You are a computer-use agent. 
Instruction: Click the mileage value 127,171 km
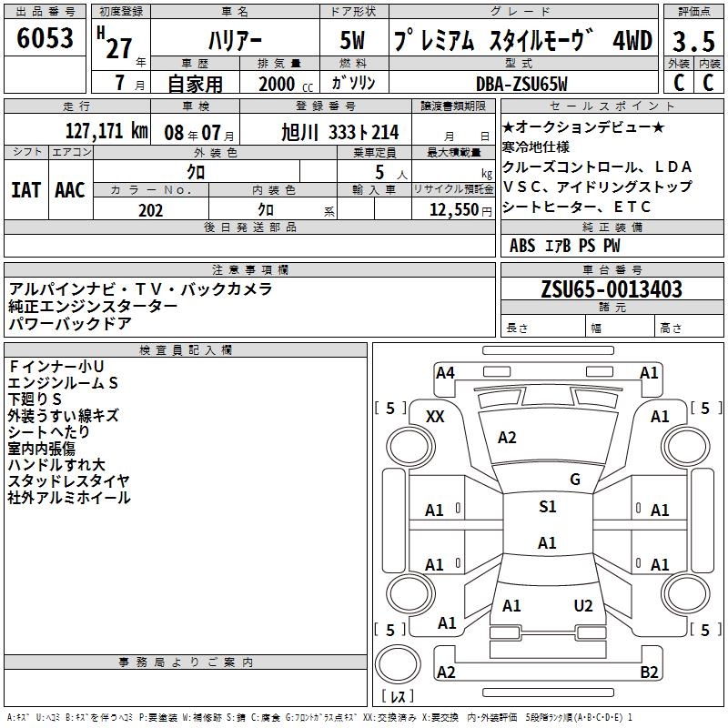pyautogui.click(x=106, y=131)
